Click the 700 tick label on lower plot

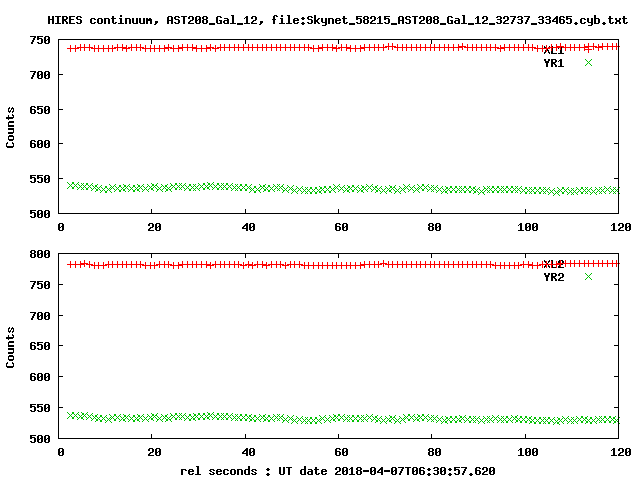point(40,316)
